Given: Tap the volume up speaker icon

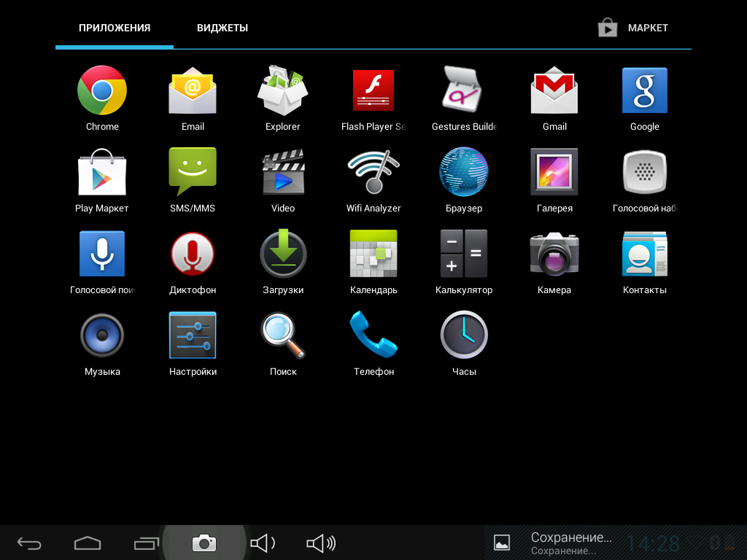Looking at the screenshot, I should click(x=320, y=543).
